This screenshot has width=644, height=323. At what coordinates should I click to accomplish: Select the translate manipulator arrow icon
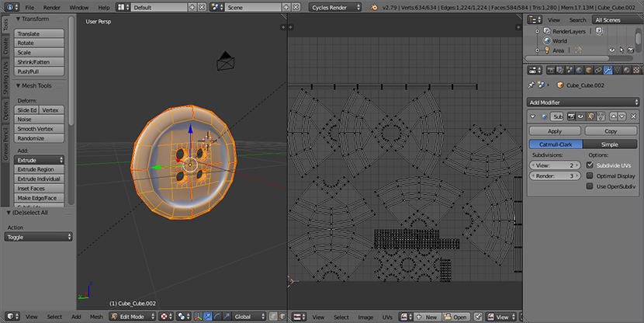[207, 317]
